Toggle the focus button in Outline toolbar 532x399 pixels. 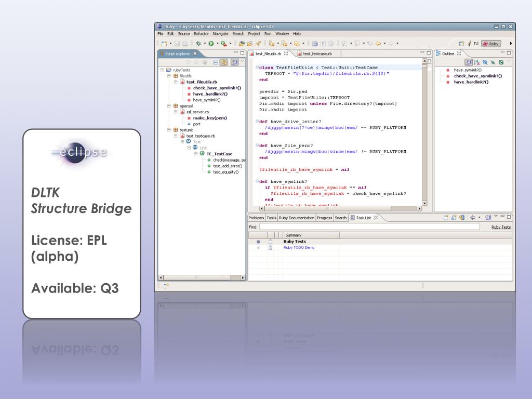(x=469, y=62)
